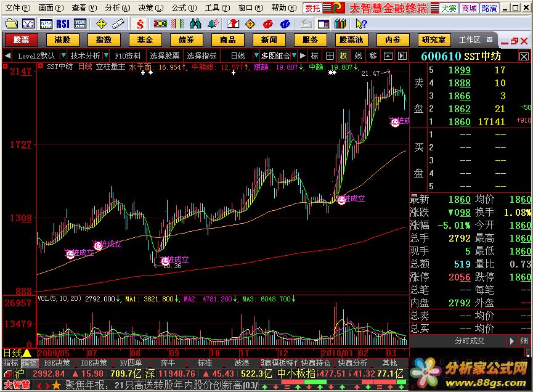Click the left back arrow in sub-toolbar
The height and width of the screenshot is (392, 533).
[8, 55]
